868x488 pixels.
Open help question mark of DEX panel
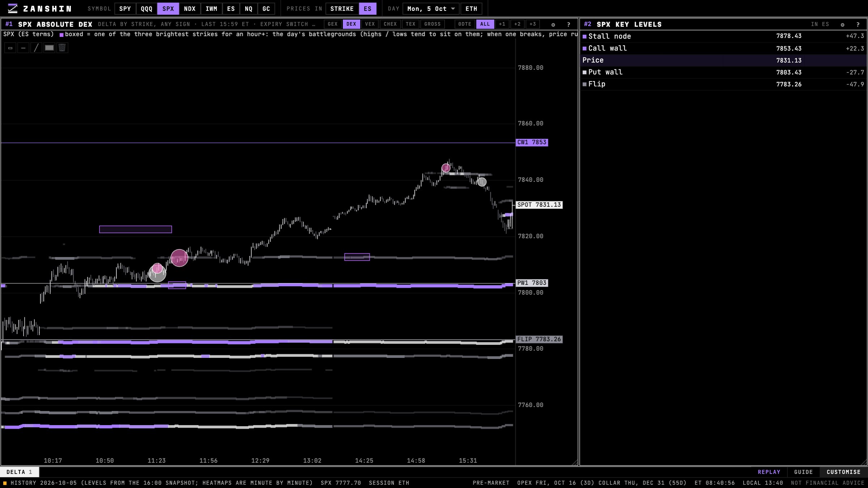569,25
